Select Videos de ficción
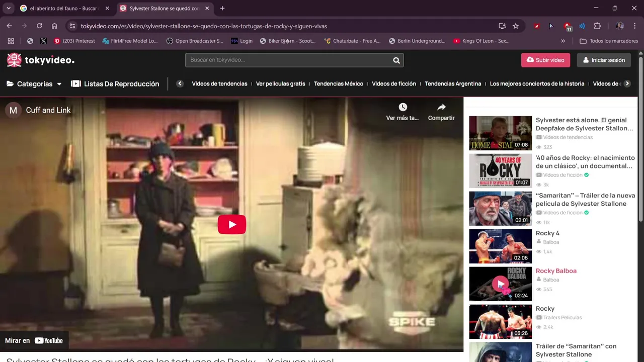 (x=394, y=84)
